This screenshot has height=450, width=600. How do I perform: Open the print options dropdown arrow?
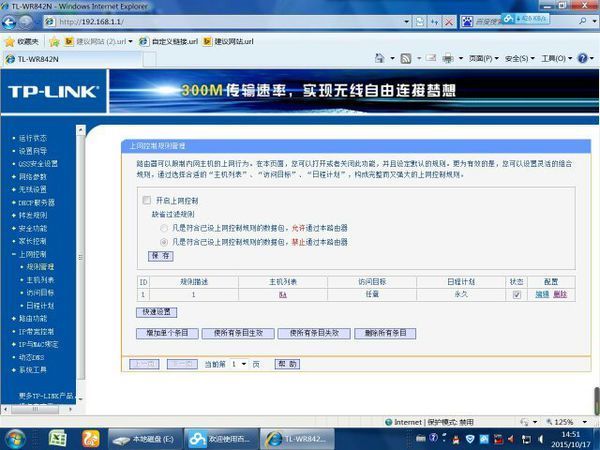point(461,59)
